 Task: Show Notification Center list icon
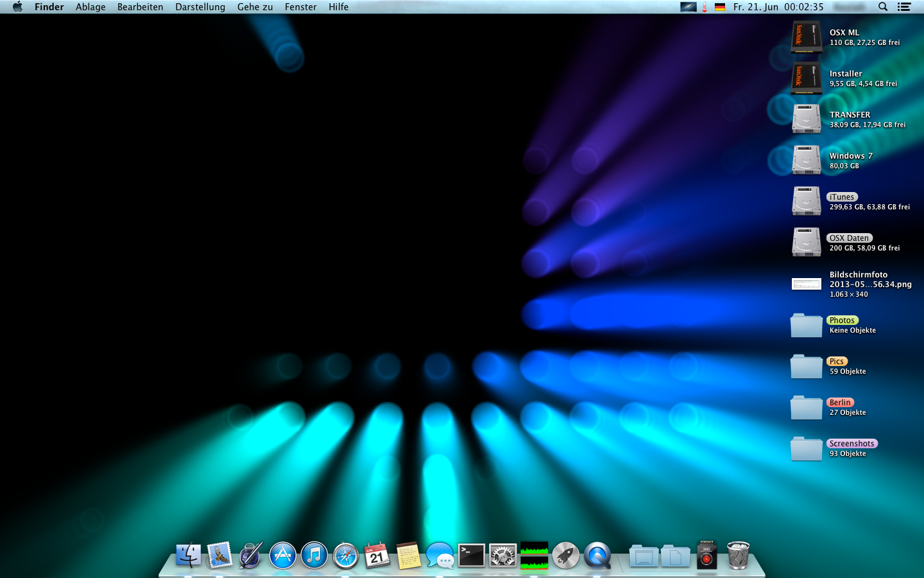tap(904, 7)
